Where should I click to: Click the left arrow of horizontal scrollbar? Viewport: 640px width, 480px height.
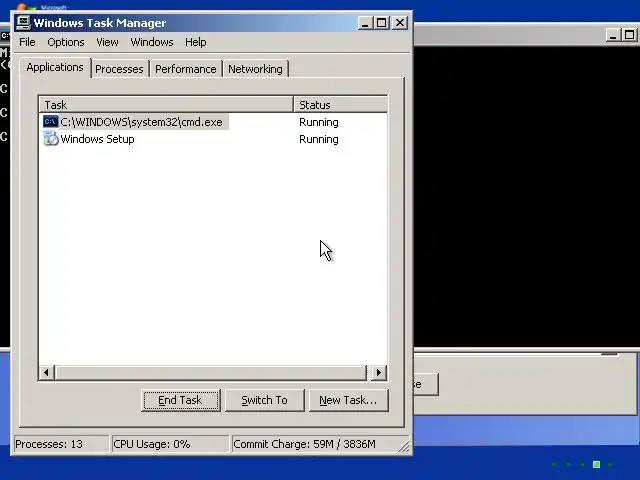pyautogui.click(x=47, y=372)
